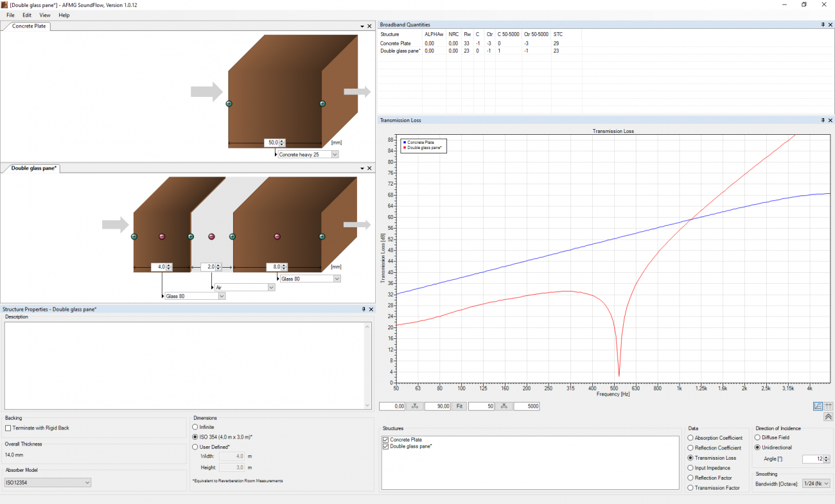
Task: Open material dropdown for 4,0 mm glass layer
Action: click(222, 296)
